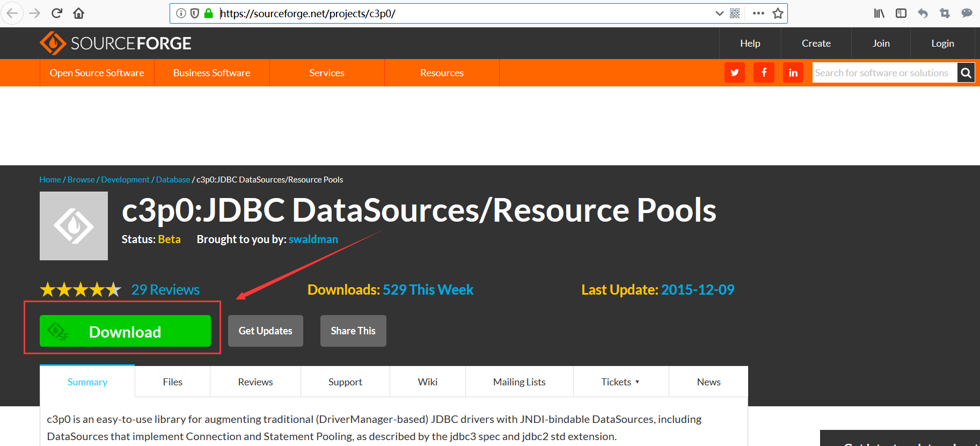The height and width of the screenshot is (446, 980).
Task: Open swaldman author profile
Action: tap(313, 239)
